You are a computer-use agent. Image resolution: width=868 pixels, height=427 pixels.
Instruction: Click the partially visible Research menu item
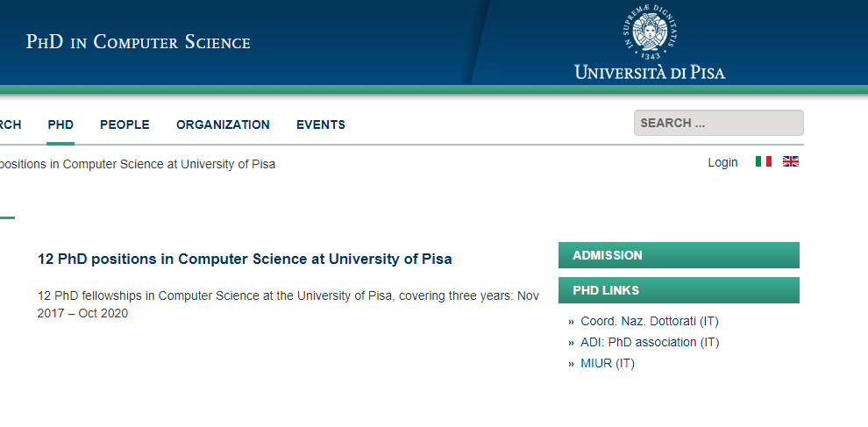(x=10, y=125)
